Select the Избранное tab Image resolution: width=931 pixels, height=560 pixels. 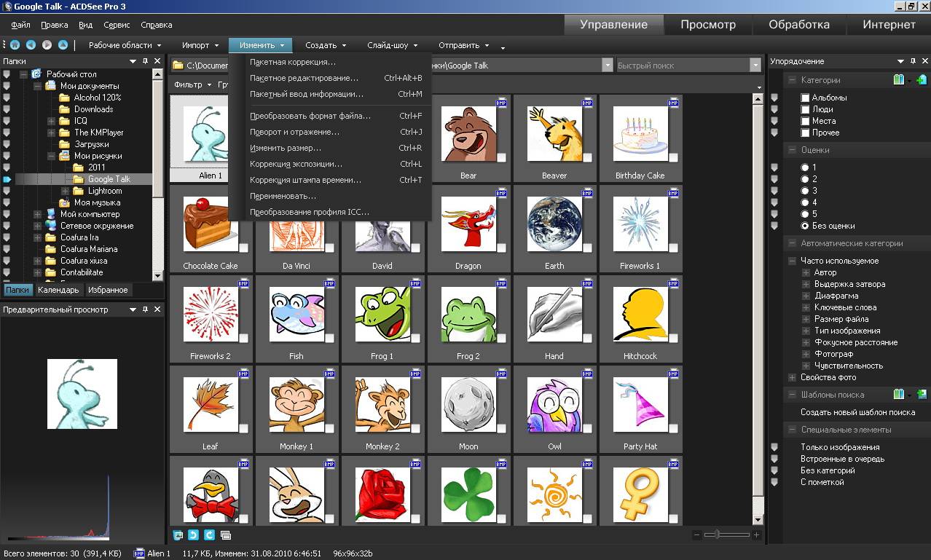(108, 290)
